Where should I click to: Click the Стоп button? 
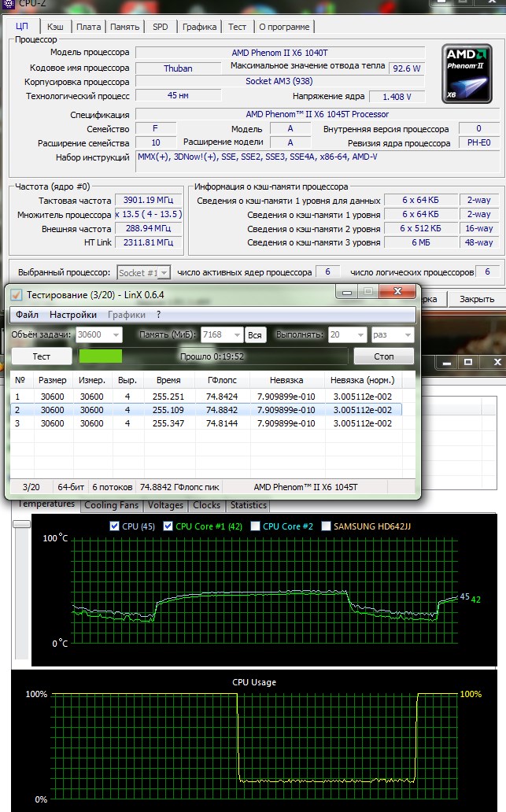(384, 356)
